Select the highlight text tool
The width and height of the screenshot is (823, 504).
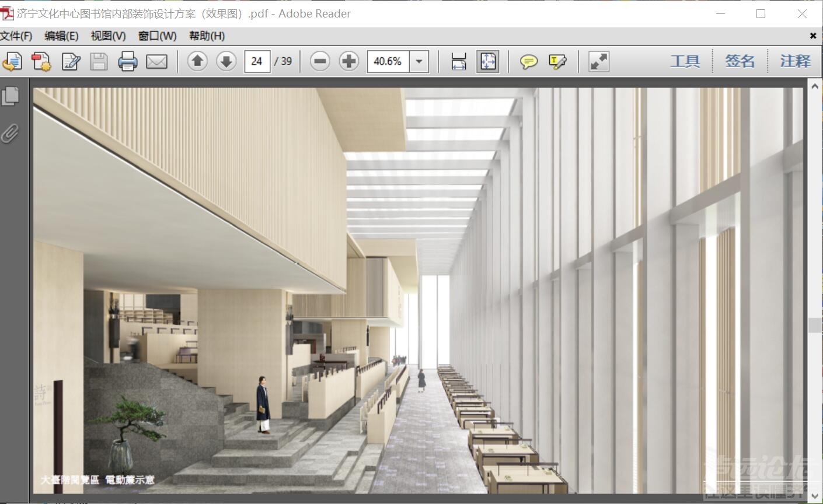557,61
